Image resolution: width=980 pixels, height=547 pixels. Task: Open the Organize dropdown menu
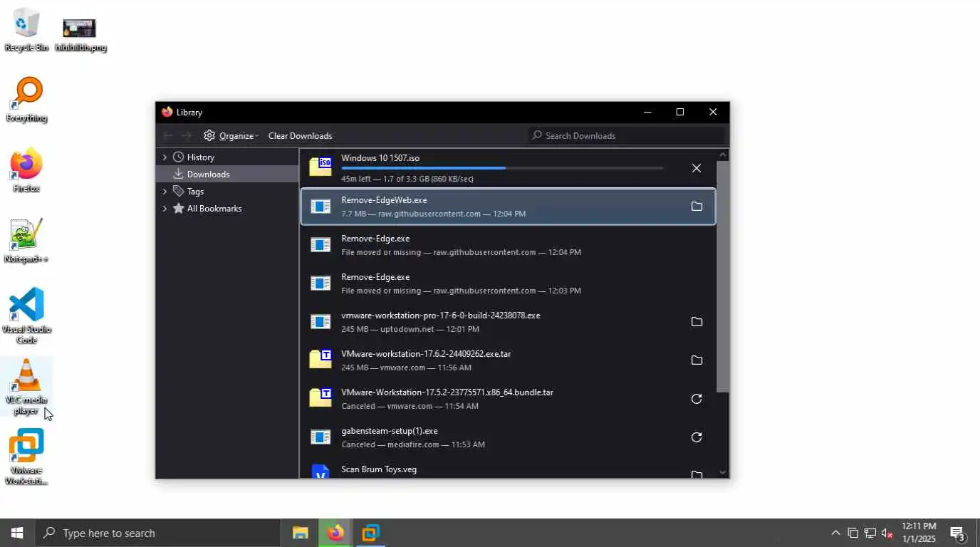pos(231,135)
